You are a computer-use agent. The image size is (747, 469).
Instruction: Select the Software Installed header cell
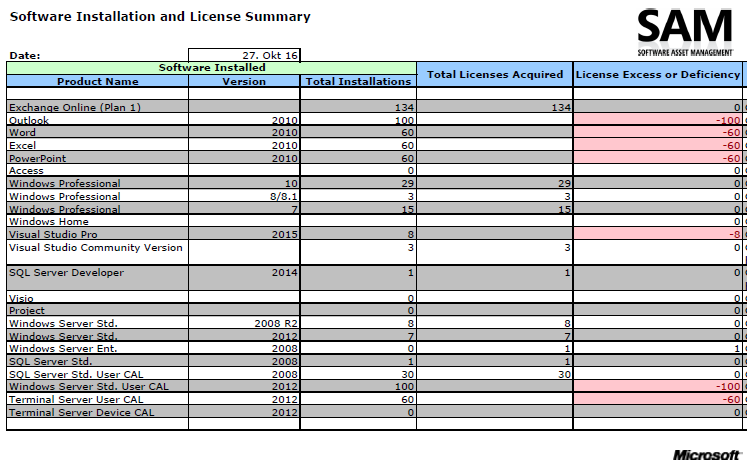[x=212, y=68]
